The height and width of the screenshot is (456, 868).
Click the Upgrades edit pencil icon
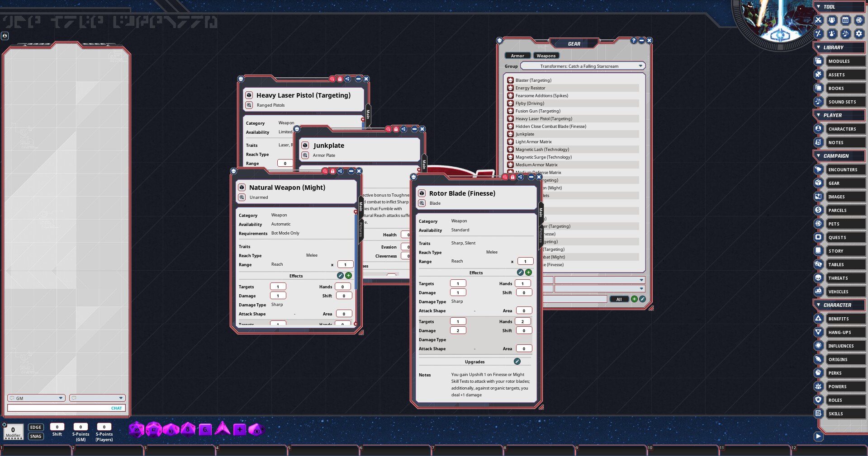click(517, 362)
